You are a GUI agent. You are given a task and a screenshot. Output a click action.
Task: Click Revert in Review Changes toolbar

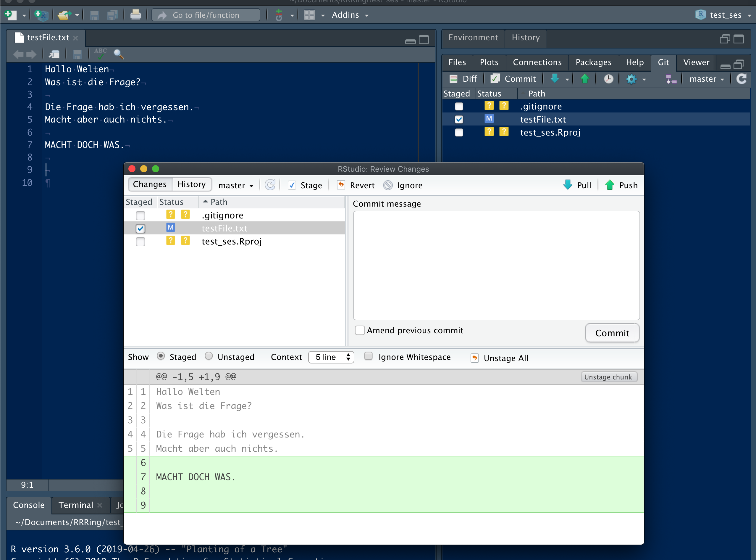point(356,185)
